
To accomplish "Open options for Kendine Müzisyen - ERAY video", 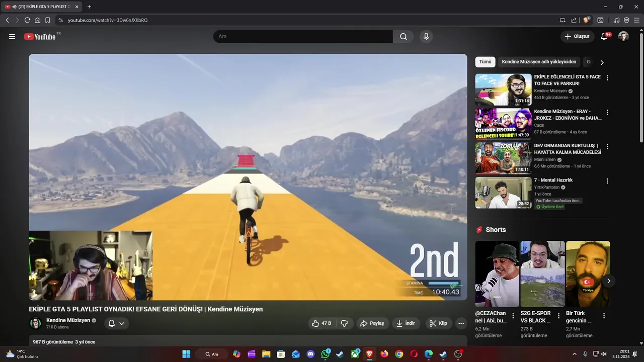I will click(607, 112).
